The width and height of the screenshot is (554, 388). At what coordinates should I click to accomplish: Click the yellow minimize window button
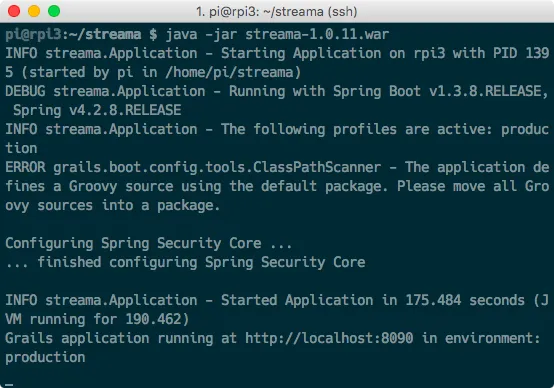(34, 11)
